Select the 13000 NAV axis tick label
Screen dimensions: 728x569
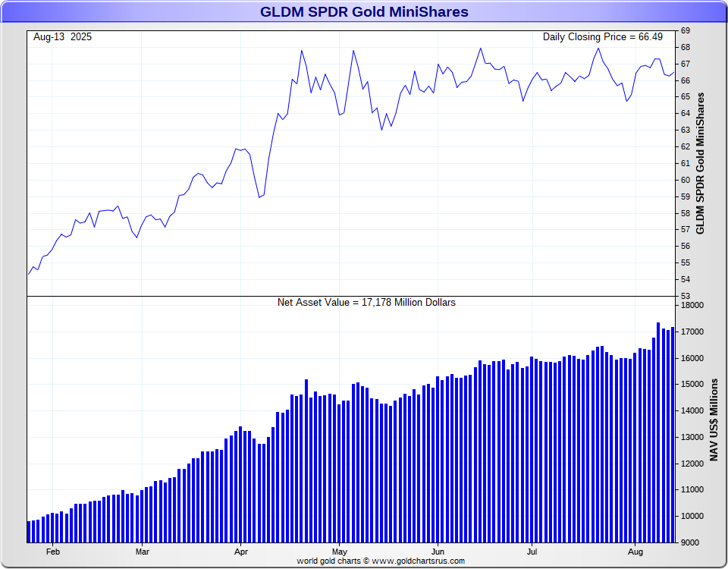click(x=692, y=438)
